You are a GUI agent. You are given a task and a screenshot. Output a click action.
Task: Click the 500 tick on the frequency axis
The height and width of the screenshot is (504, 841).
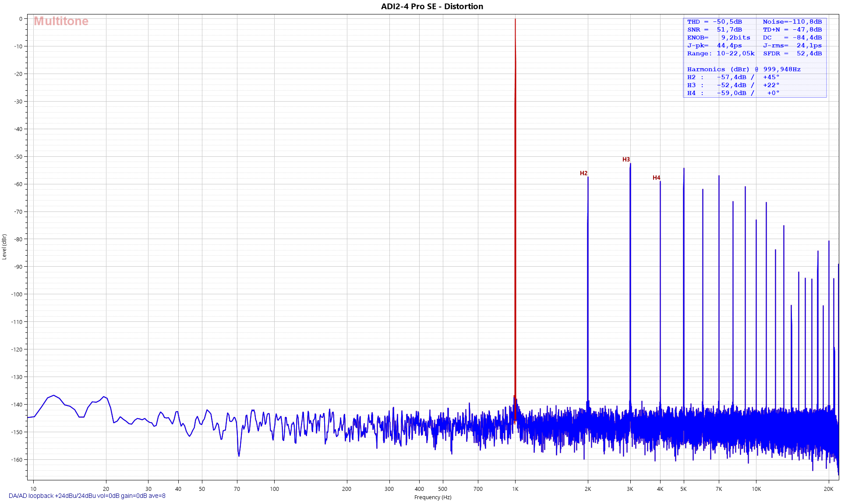[x=443, y=489]
